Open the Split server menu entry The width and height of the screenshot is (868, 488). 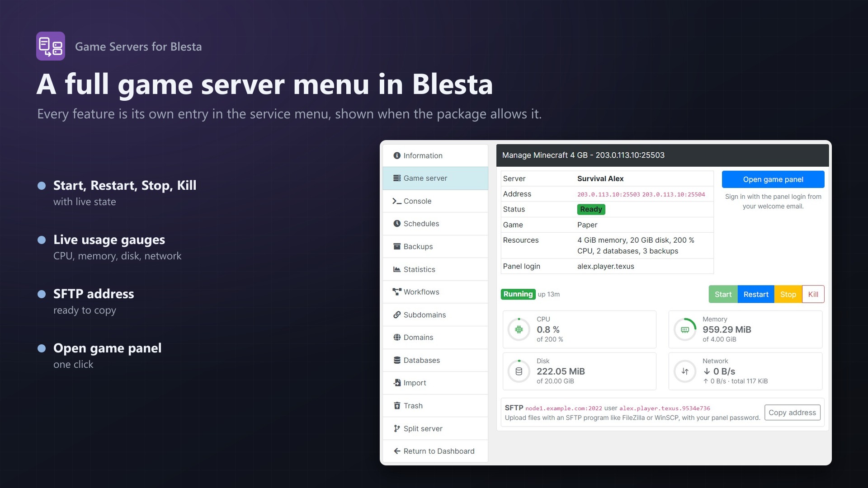(435, 428)
